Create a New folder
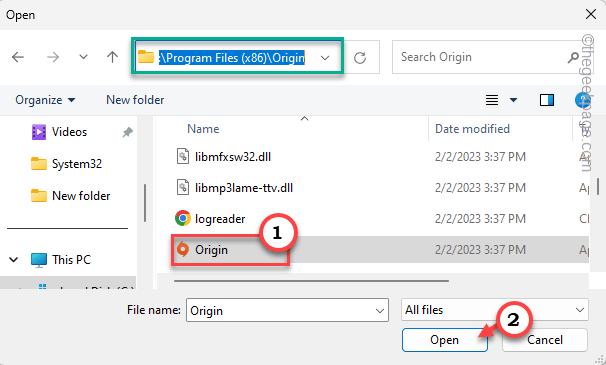606x365 pixels. point(135,100)
